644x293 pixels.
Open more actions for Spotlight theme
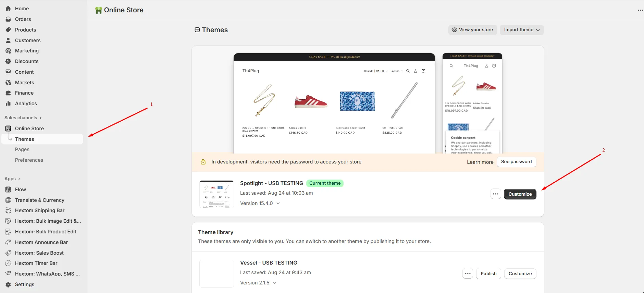496,194
